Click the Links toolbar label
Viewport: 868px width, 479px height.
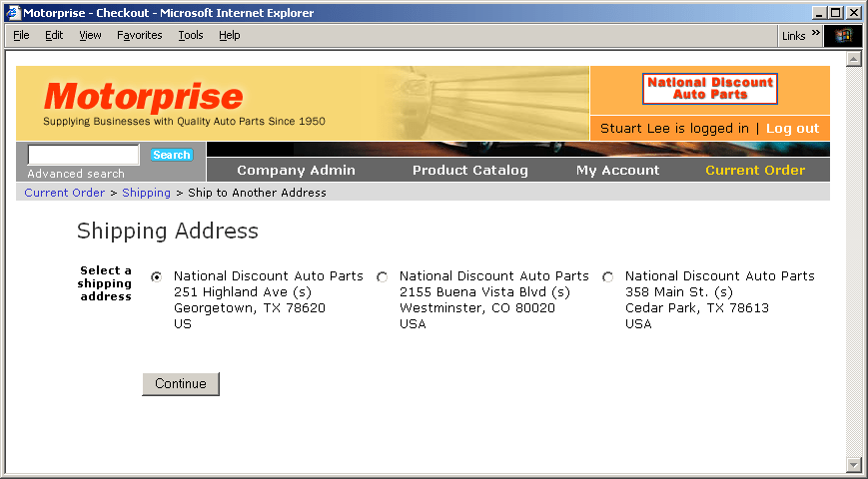[793, 36]
